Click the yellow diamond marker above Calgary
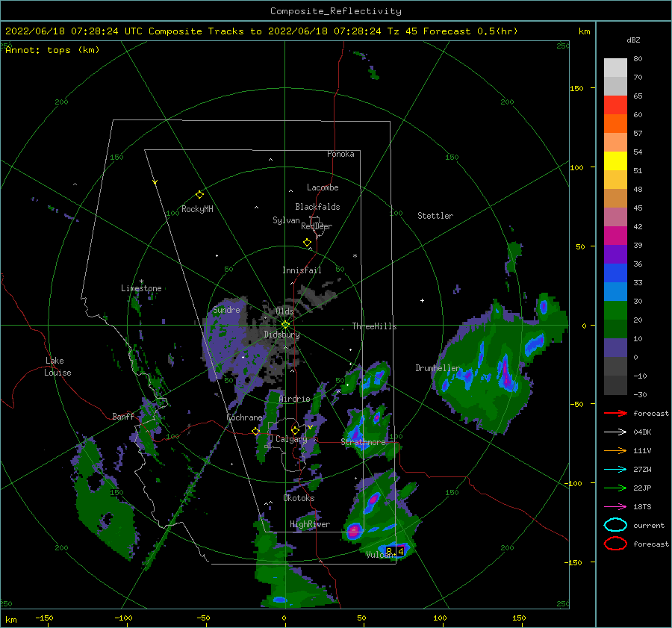 pos(295,430)
